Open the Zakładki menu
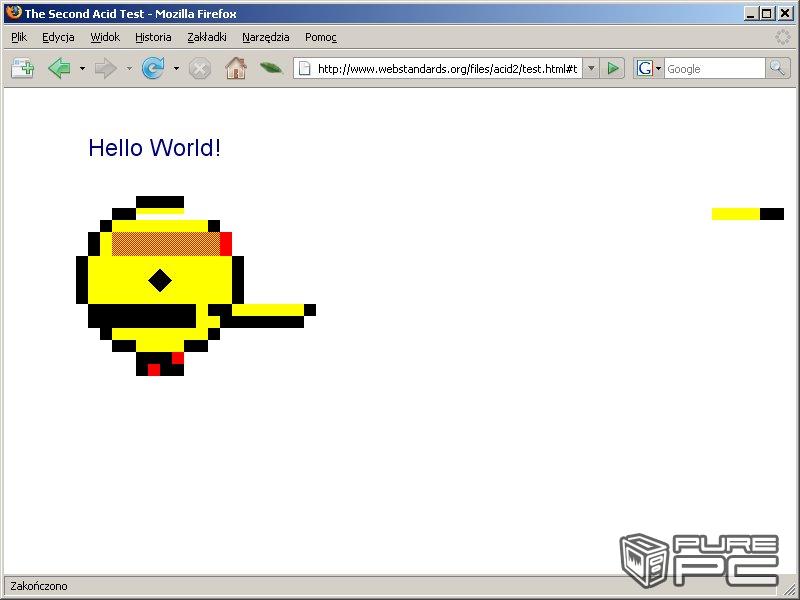The image size is (800, 600). (x=207, y=37)
